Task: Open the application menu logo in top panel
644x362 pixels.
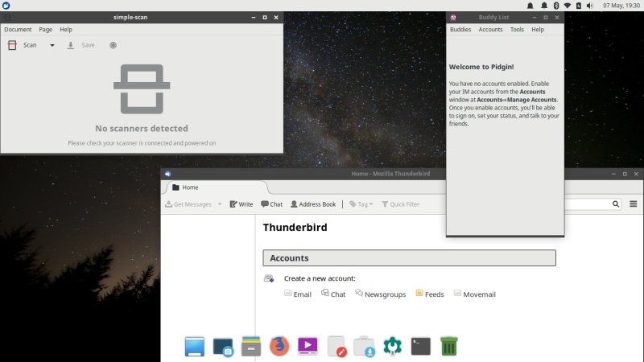Action: tap(6, 6)
